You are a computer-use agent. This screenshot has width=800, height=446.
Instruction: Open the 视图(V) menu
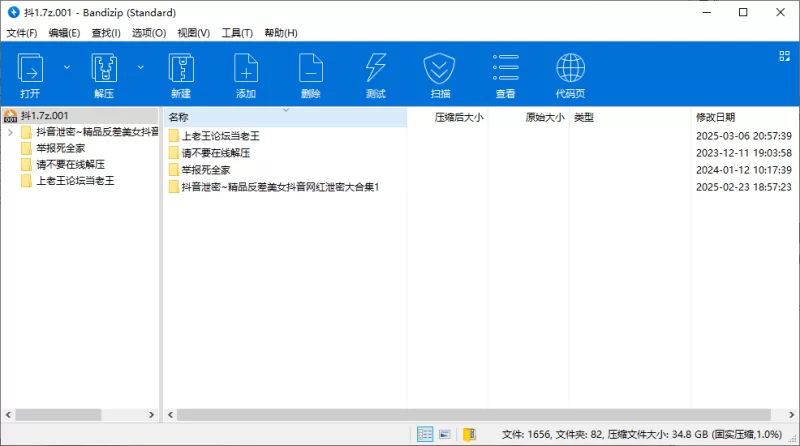pos(193,33)
